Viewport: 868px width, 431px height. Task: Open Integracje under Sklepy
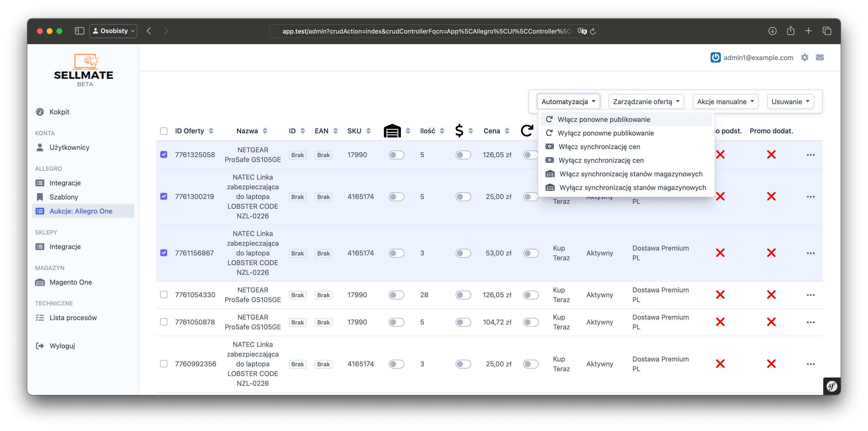coord(83,247)
